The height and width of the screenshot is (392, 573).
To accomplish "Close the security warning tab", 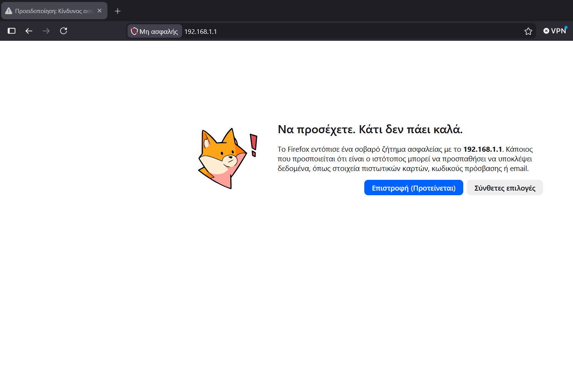I will [99, 11].
